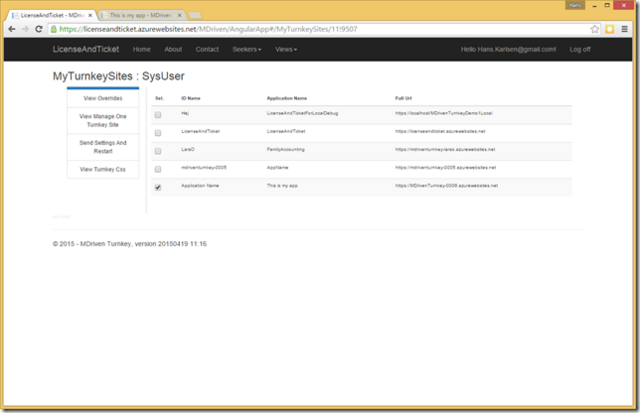
Task: Reload the page with the refresh icon
Action: point(39,29)
